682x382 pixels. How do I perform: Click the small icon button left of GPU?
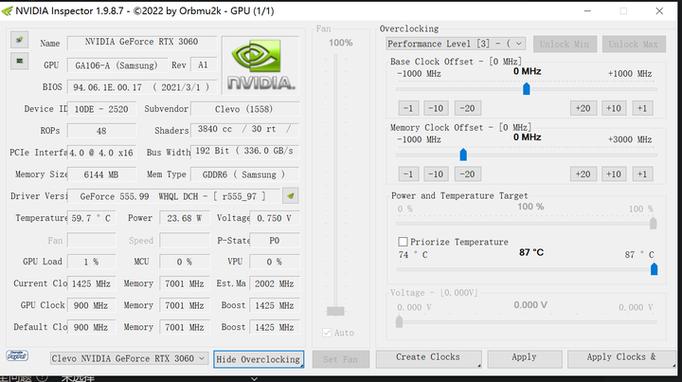tap(19, 61)
